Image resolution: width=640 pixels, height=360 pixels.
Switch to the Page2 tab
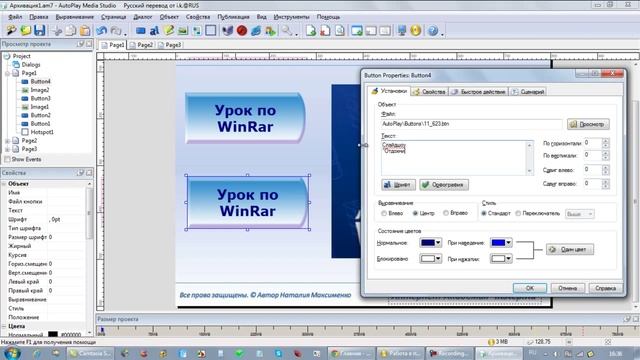[x=141, y=45]
